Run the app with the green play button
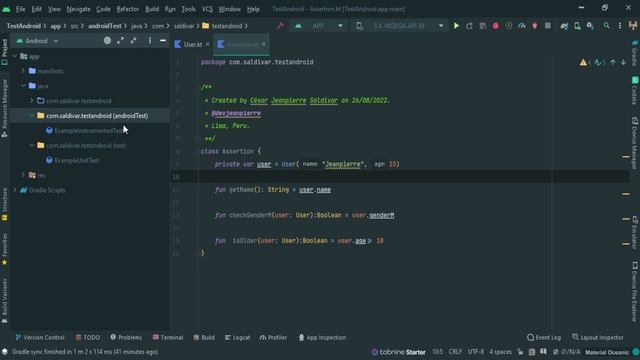640x360 pixels. pyautogui.click(x=456, y=26)
